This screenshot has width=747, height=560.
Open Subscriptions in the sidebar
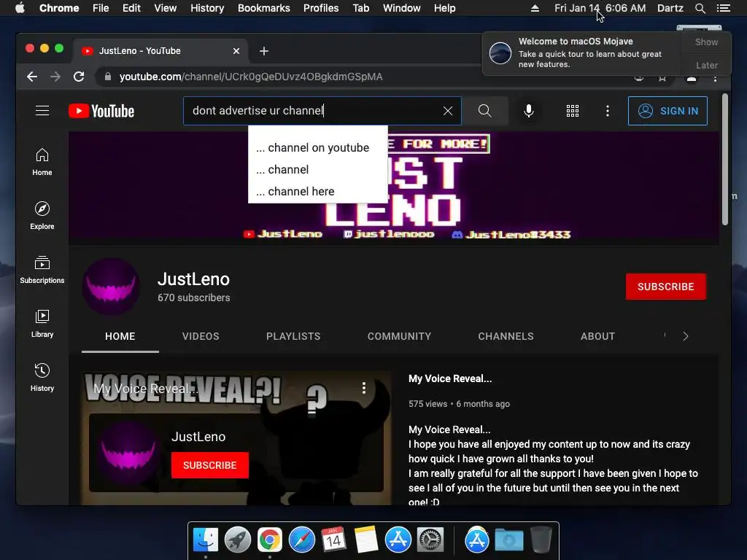(x=42, y=270)
